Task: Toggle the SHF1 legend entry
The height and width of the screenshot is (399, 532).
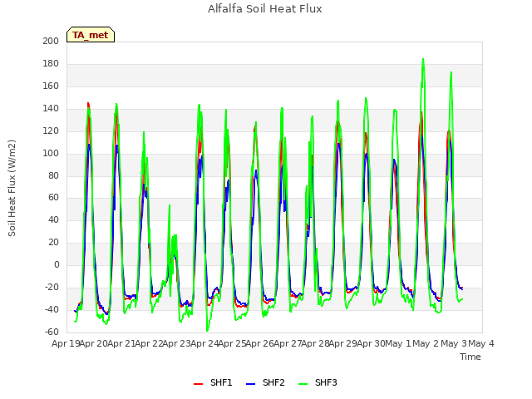Action: click(213, 382)
